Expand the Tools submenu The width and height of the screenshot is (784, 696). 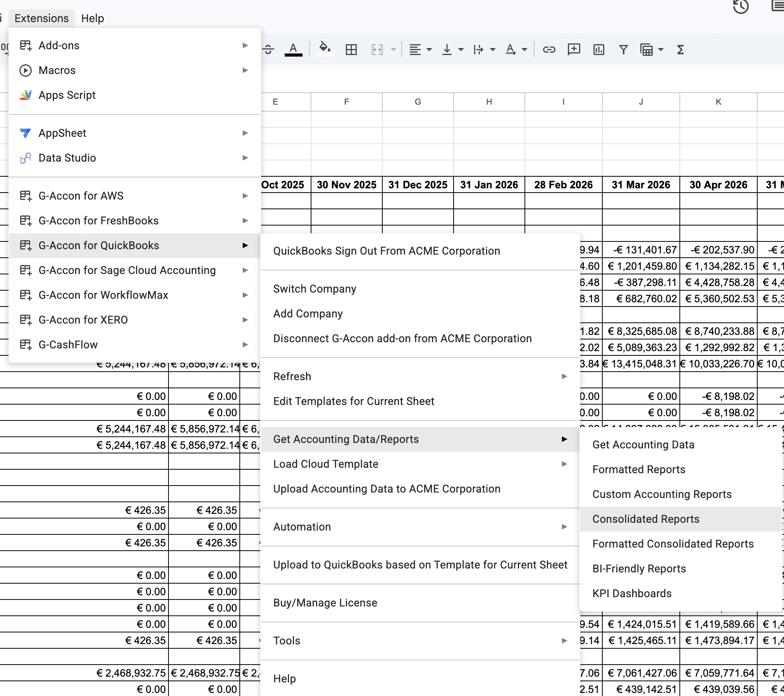[x=420, y=641]
